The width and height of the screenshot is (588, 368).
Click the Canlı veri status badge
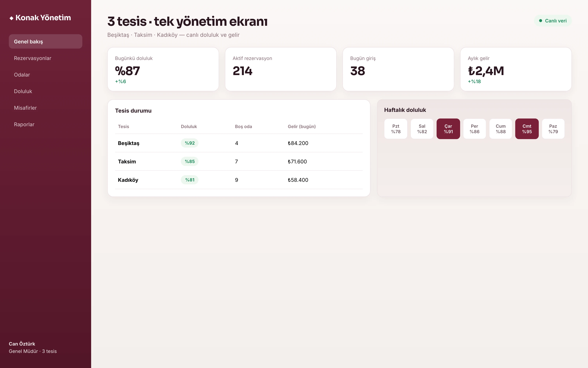(553, 21)
